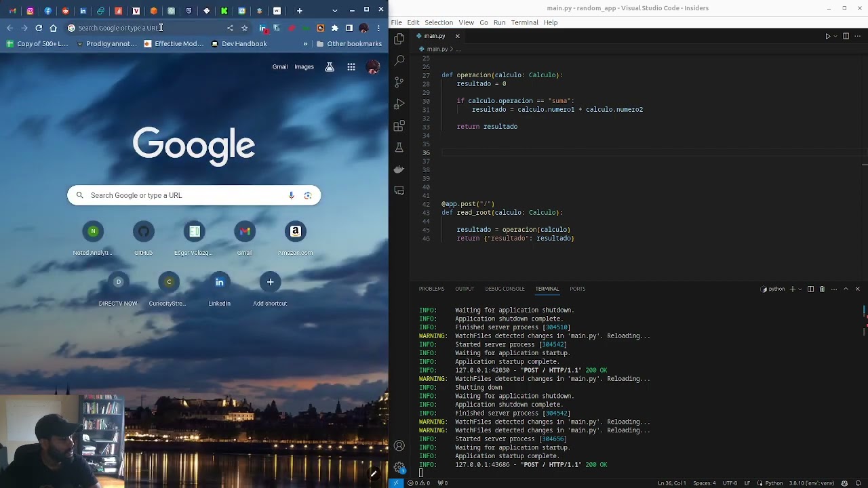
Task: Open the Accounts menu in VS Code
Action: [399, 446]
